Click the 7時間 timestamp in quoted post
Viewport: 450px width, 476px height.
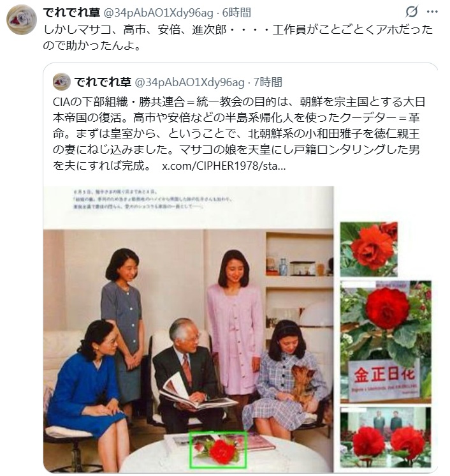click(268, 82)
